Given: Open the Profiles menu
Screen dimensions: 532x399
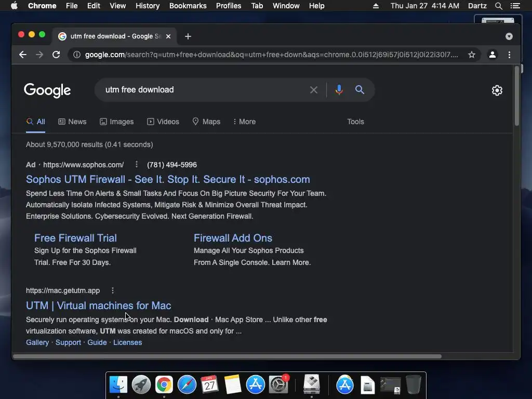Looking at the screenshot, I should click(x=229, y=6).
